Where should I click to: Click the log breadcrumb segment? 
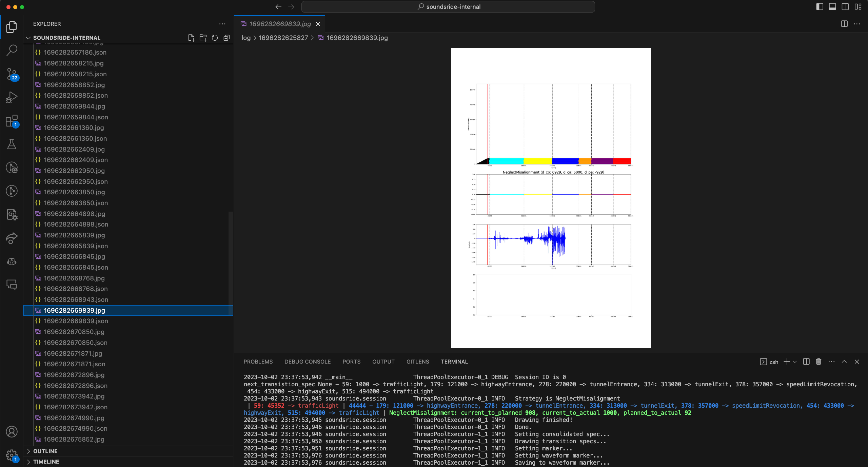246,38
